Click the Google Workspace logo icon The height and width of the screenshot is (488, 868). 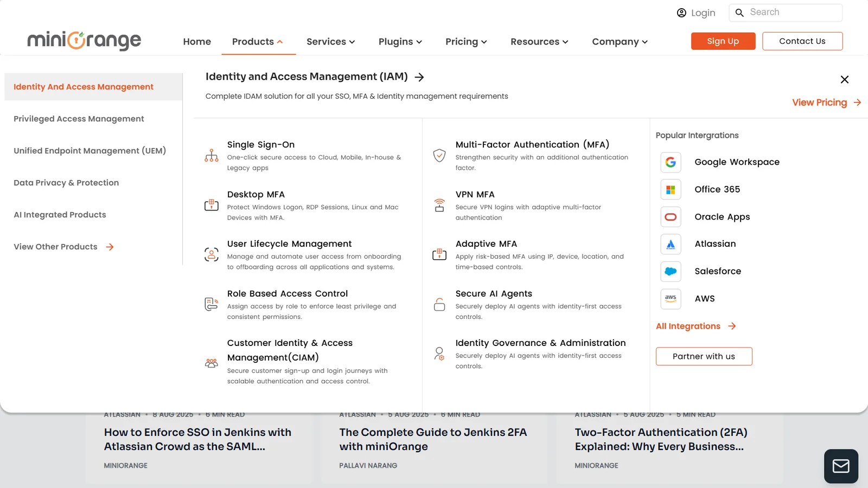coord(671,162)
